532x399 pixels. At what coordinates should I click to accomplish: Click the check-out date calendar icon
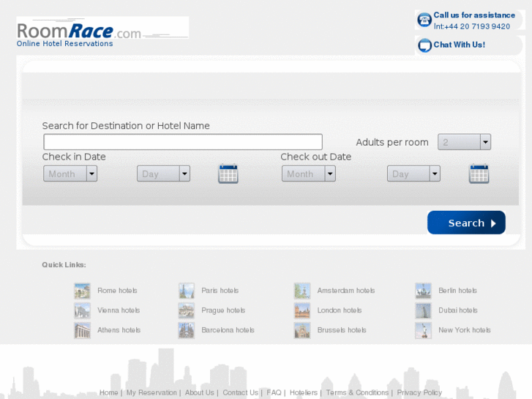[479, 174]
